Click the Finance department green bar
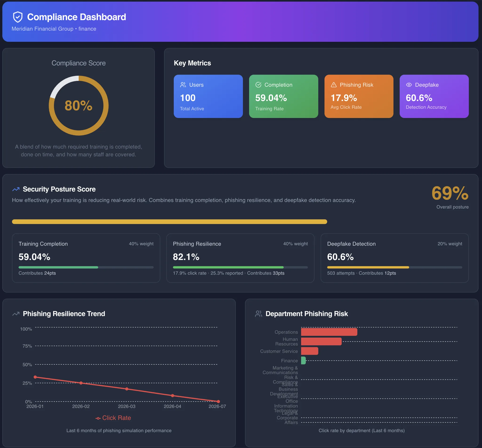 [x=304, y=360]
